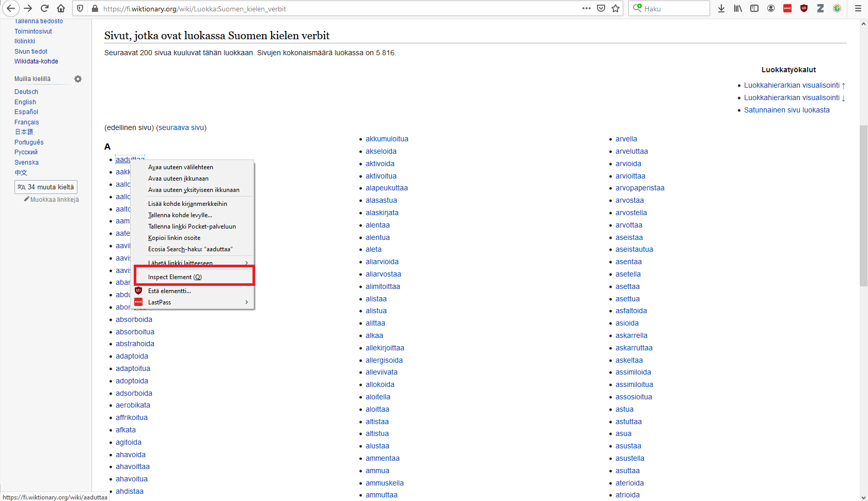The image size is (868, 501).
Task: Open language settings gear next to Muilla kielillä
Action: [x=78, y=79]
